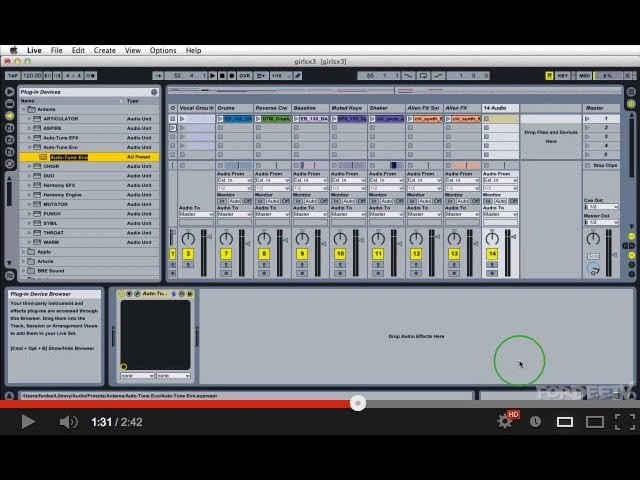640x480 pixels.
Task: Collapse the Auto-Tune Evo plug-in entry
Action: pos(29,147)
